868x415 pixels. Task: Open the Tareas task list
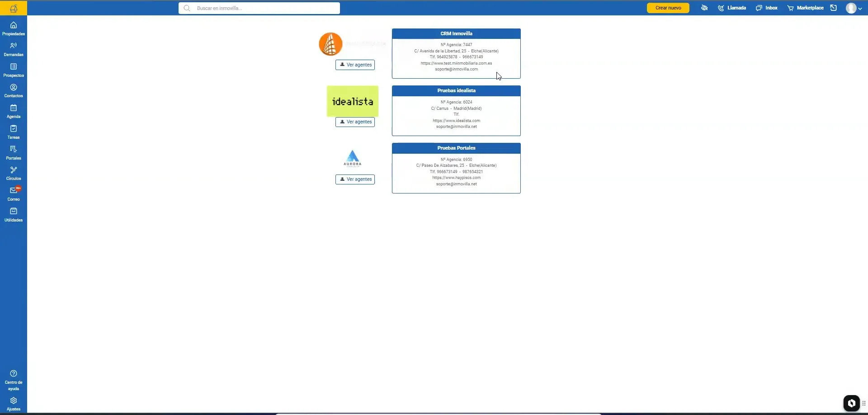pos(14,132)
